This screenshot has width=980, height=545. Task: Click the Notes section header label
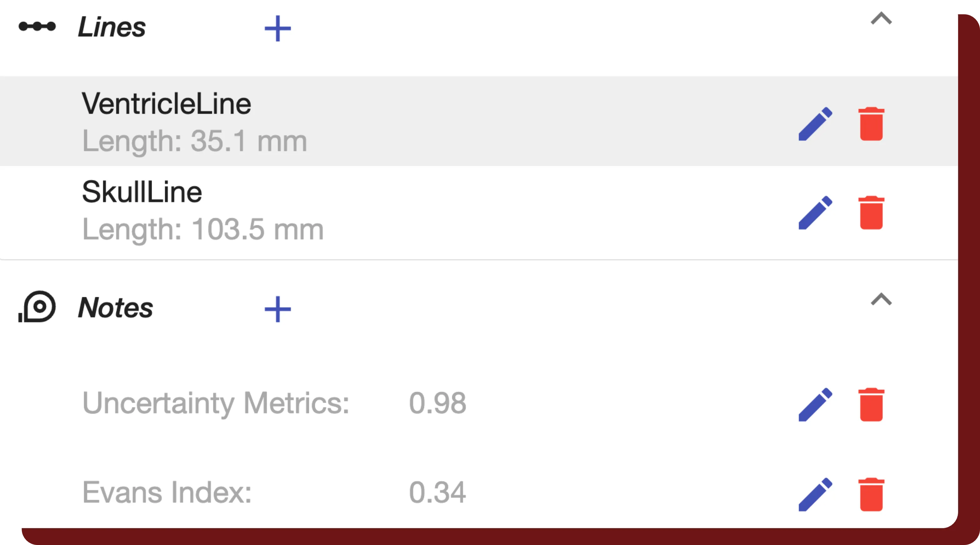(x=115, y=308)
